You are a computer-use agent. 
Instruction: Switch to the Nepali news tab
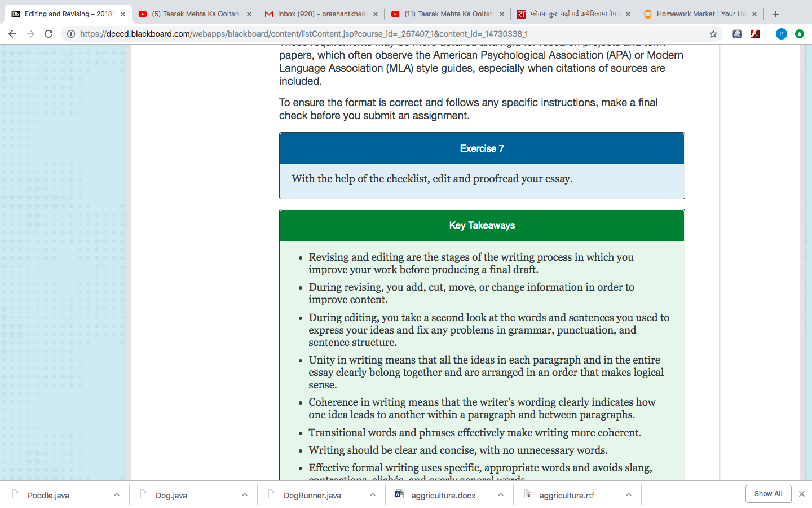pos(574,14)
